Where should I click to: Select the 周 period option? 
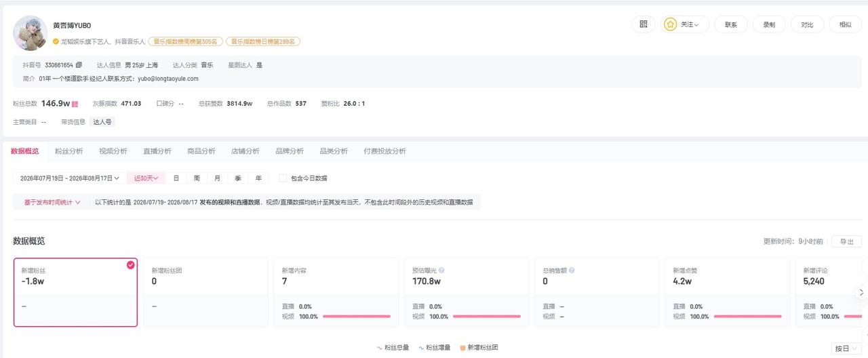[197, 178]
